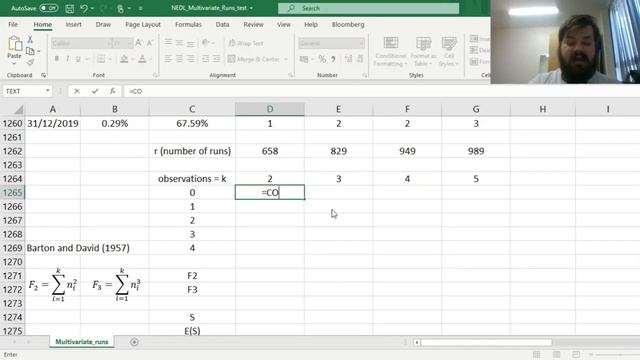Click Increase Indent icon

216,59
